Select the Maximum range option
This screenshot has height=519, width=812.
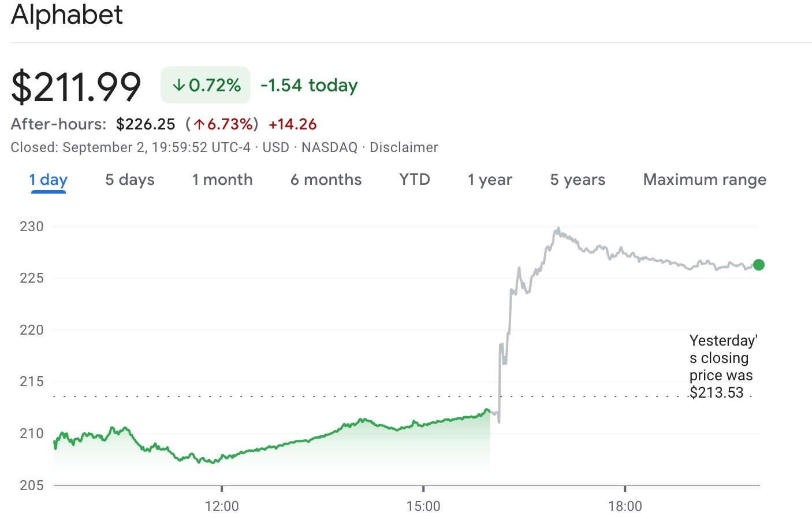[704, 180]
